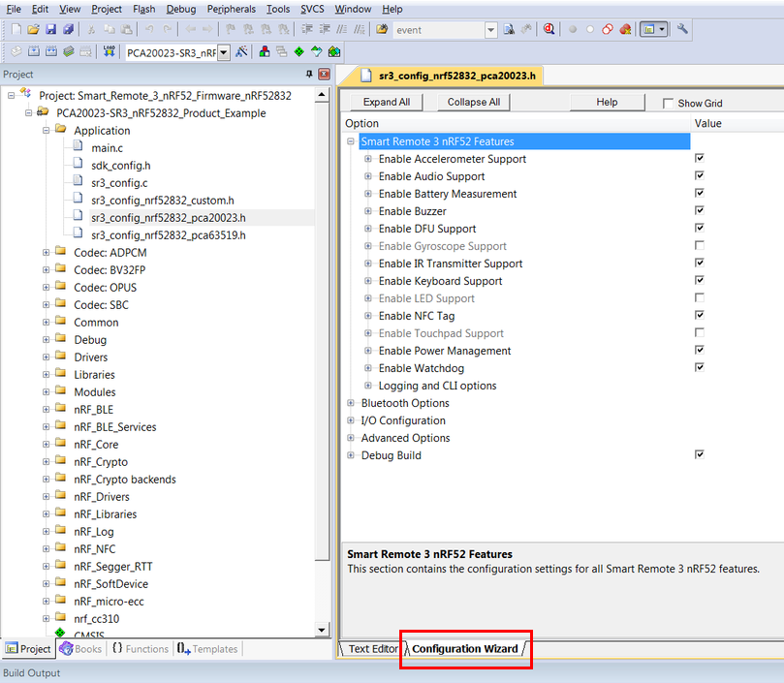The height and width of the screenshot is (683, 784).
Task: Open main.c in the project tree
Action: coord(107,148)
